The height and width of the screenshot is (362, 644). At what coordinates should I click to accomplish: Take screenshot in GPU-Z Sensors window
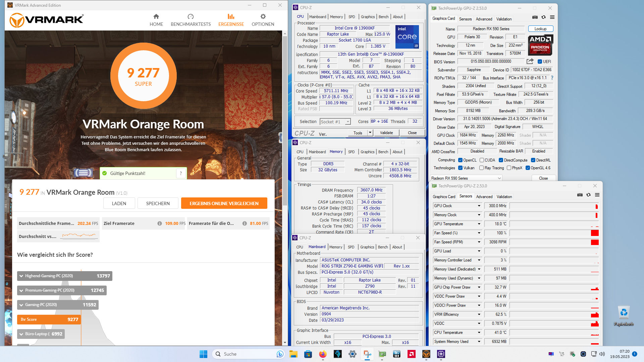tap(580, 195)
